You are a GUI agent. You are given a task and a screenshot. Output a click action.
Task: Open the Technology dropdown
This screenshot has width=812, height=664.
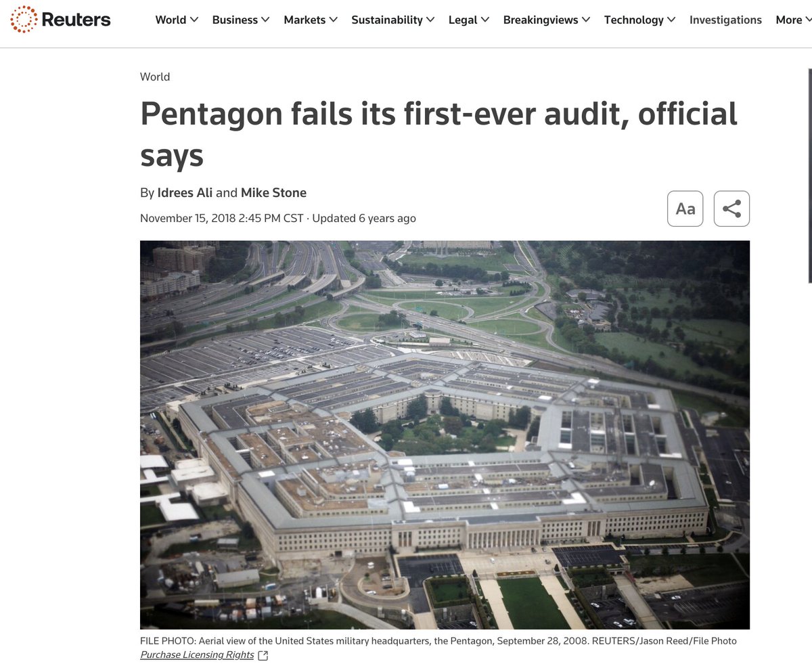[x=639, y=20]
